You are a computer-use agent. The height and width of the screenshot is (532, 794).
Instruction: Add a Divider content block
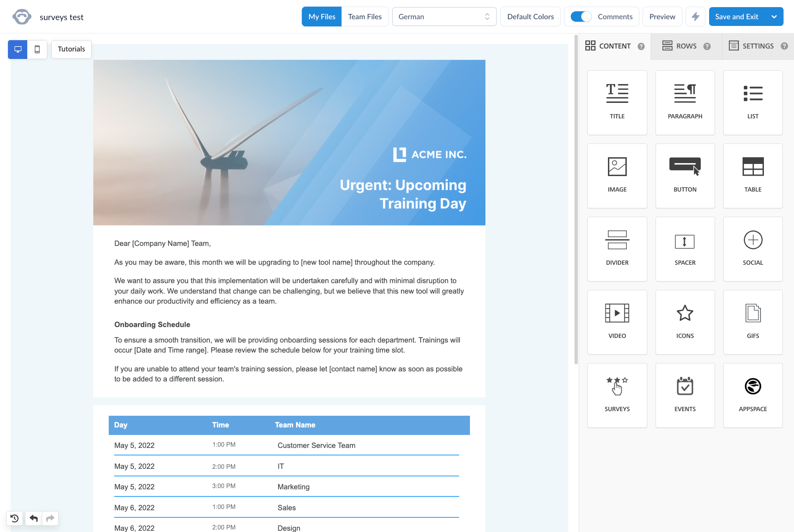pyautogui.click(x=617, y=249)
